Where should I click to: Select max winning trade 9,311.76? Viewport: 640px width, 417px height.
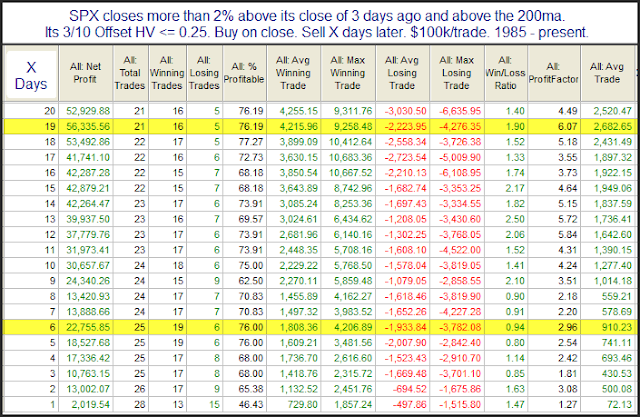coord(353,111)
